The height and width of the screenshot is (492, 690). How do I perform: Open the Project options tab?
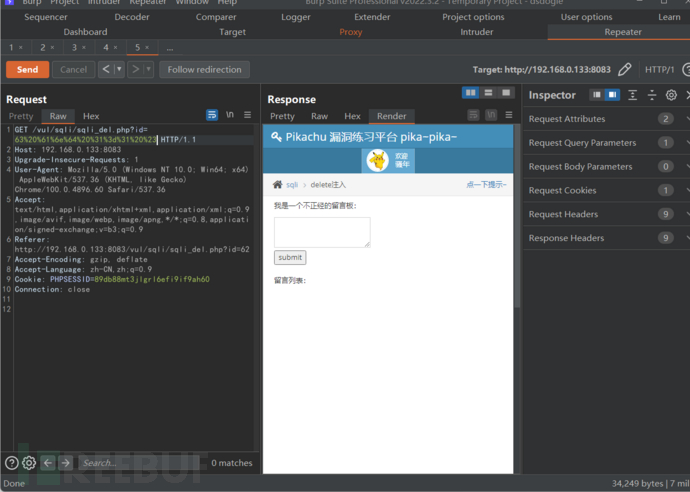pos(473,17)
